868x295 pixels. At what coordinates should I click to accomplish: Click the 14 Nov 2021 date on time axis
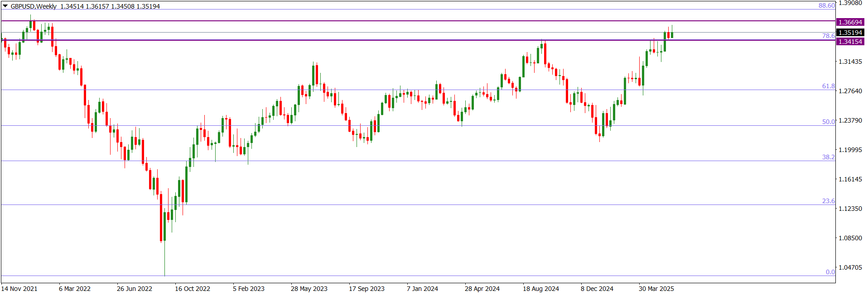[x=19, y=289]
